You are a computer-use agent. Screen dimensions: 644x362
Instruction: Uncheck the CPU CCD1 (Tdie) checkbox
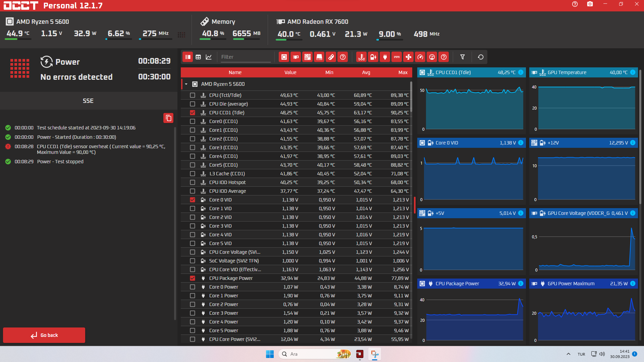193,113
